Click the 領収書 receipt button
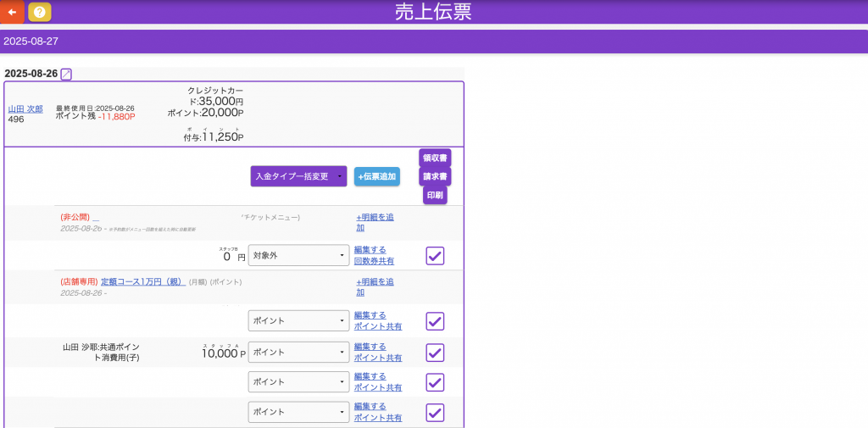The width and height of the screenshot is (868, 428). (435, 158)
